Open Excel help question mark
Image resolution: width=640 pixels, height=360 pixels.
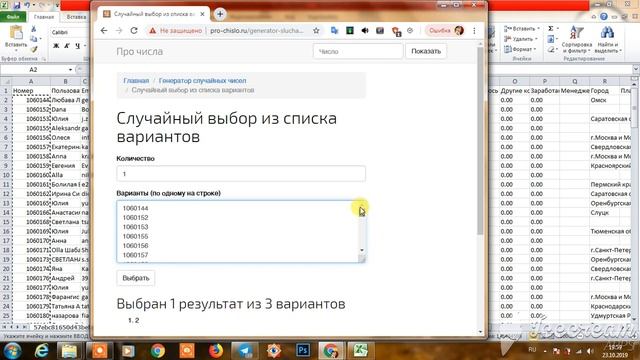coord(604,17)
